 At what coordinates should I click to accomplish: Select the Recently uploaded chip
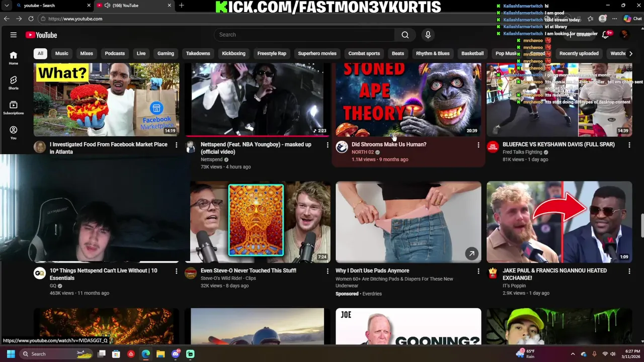pyautogui.click(x=579, y=53)
